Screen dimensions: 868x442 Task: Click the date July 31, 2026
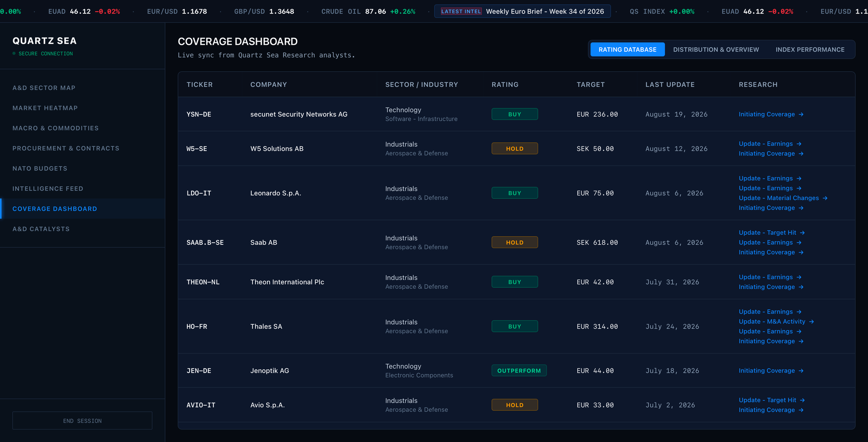coord(672,282)
